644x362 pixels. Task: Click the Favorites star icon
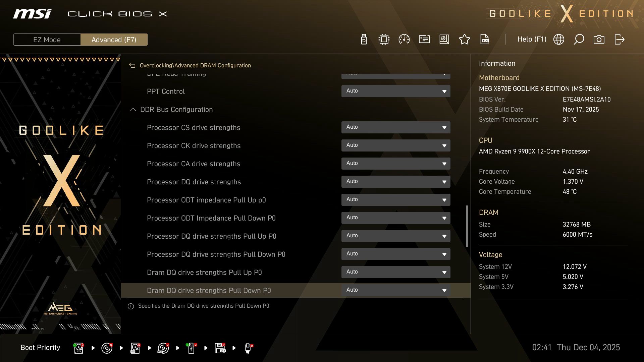pos(465,39)
